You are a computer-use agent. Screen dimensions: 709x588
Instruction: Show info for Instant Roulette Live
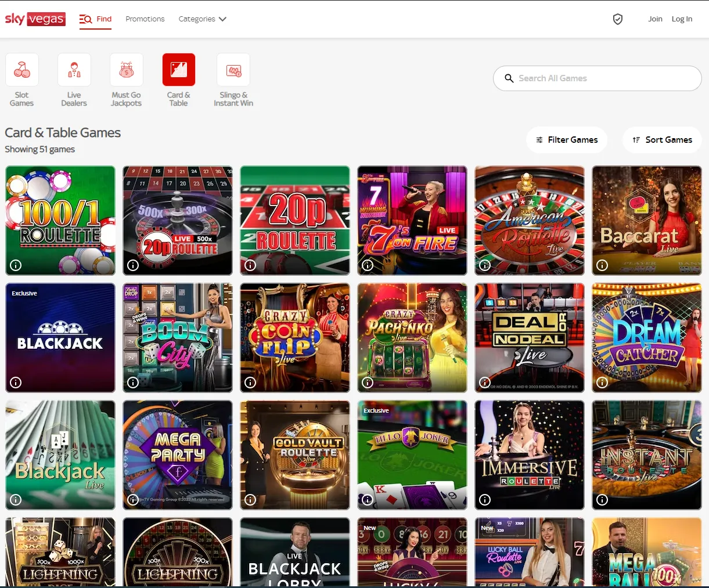point(602,500)
